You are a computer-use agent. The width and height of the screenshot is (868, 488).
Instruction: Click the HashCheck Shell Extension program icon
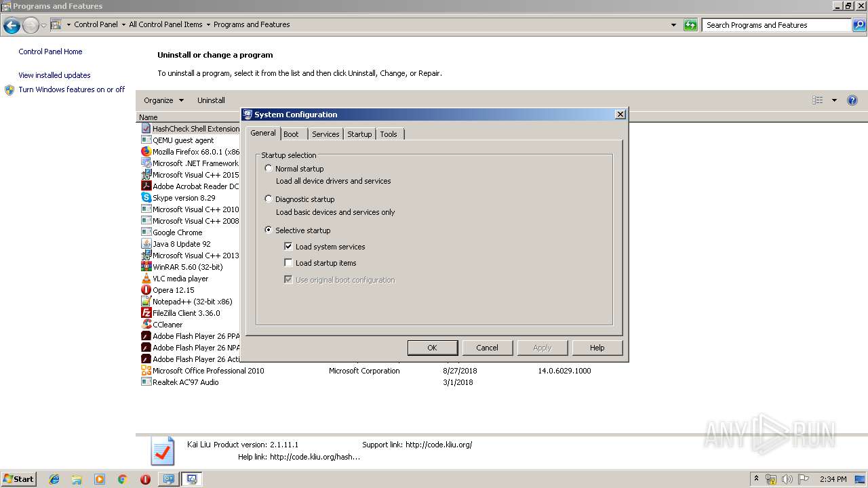146,128
